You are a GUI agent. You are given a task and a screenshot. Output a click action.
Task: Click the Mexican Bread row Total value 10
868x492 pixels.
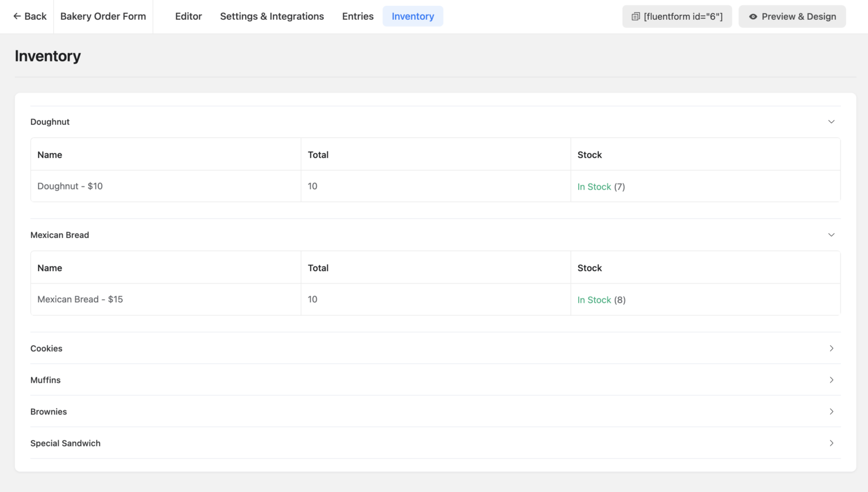(x=313, y=299)
